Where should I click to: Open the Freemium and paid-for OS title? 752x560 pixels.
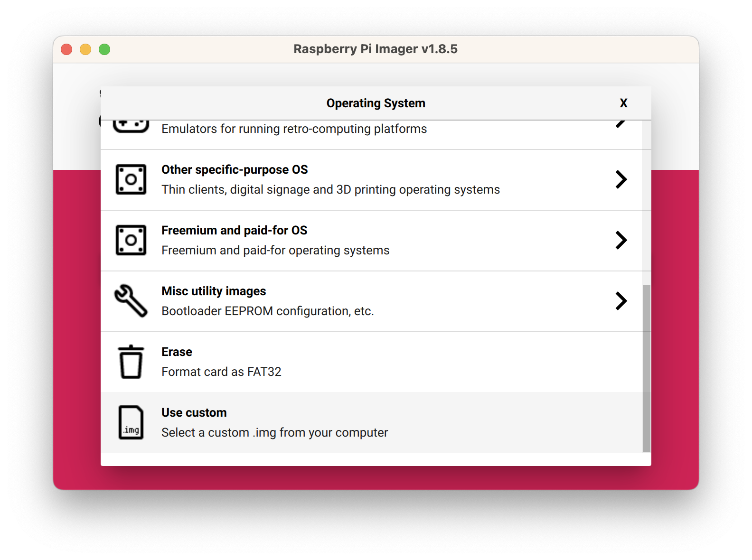pyautogui.click(x=234, y=231)
